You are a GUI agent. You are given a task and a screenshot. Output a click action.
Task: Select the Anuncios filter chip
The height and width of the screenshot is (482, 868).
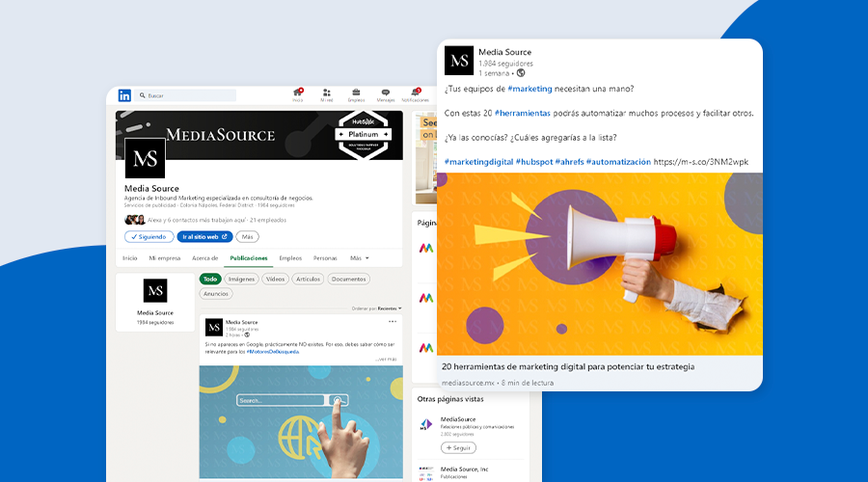(x=216, y=294)
